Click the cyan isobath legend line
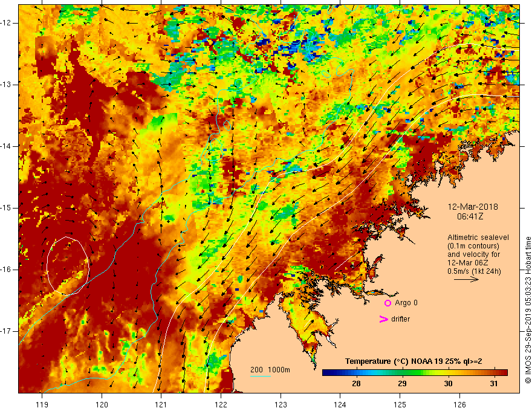The height and width of the screenshot is (411, 532). pos(261,376)
